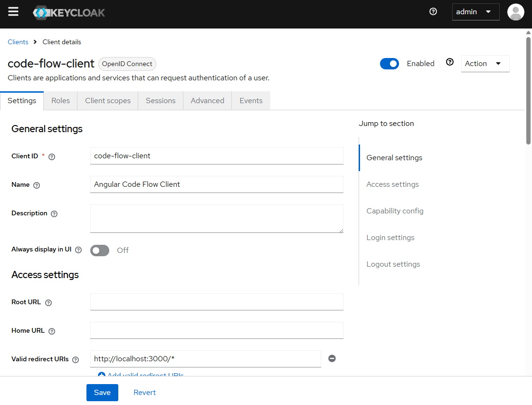Show help for Root URL
Image resolution: width=532 pixels, height=405 pixels.
point(48,302)
